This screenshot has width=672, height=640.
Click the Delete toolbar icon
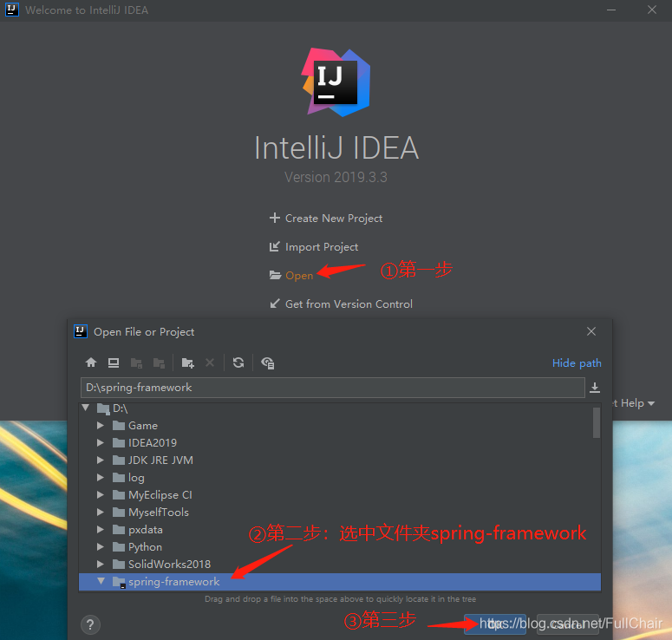click(x=210, y=362)
